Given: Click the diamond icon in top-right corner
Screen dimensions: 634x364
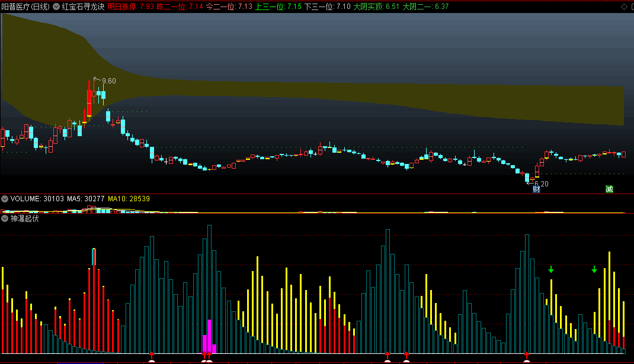Looking at the screenshot, I should point(625,7).
